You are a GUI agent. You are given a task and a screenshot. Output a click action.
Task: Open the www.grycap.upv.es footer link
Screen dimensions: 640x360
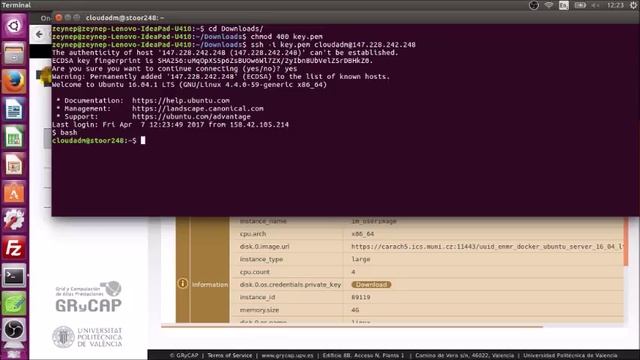click(x=287, y=356)
